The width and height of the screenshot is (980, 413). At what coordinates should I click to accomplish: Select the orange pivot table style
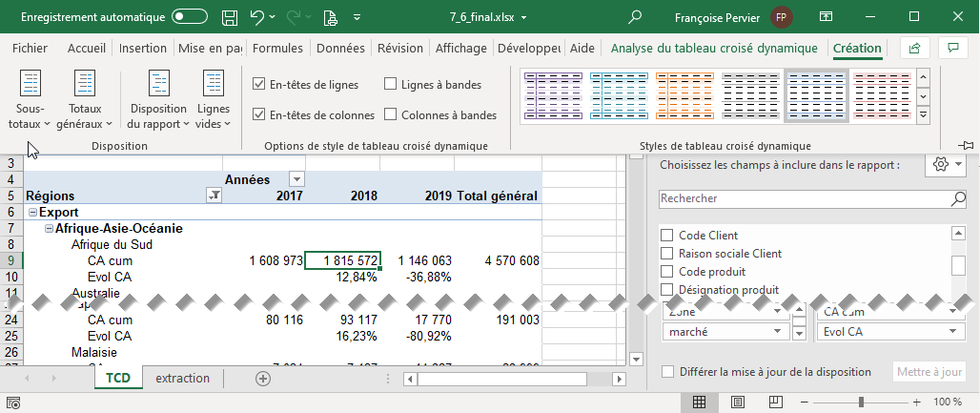click(x=684, y=96)
